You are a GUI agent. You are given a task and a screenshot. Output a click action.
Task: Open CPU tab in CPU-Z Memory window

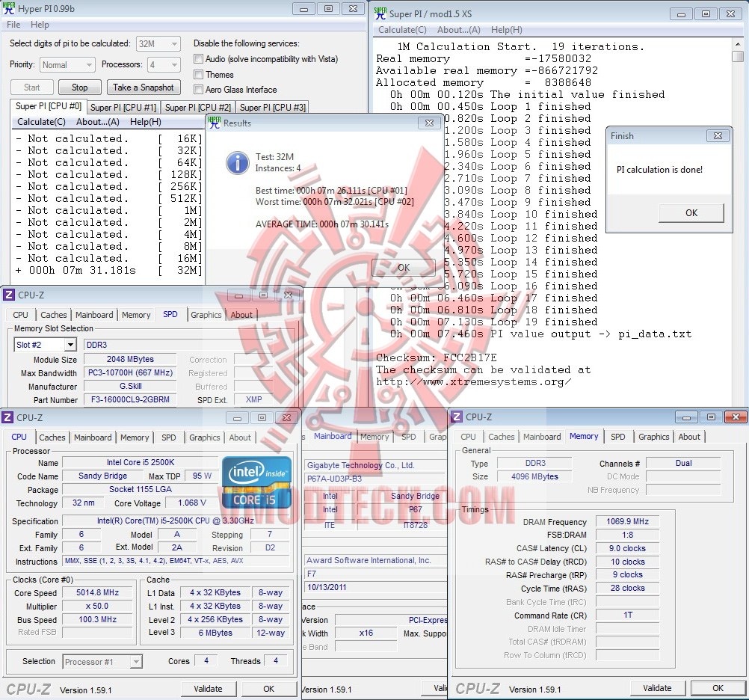pos(468,437)
